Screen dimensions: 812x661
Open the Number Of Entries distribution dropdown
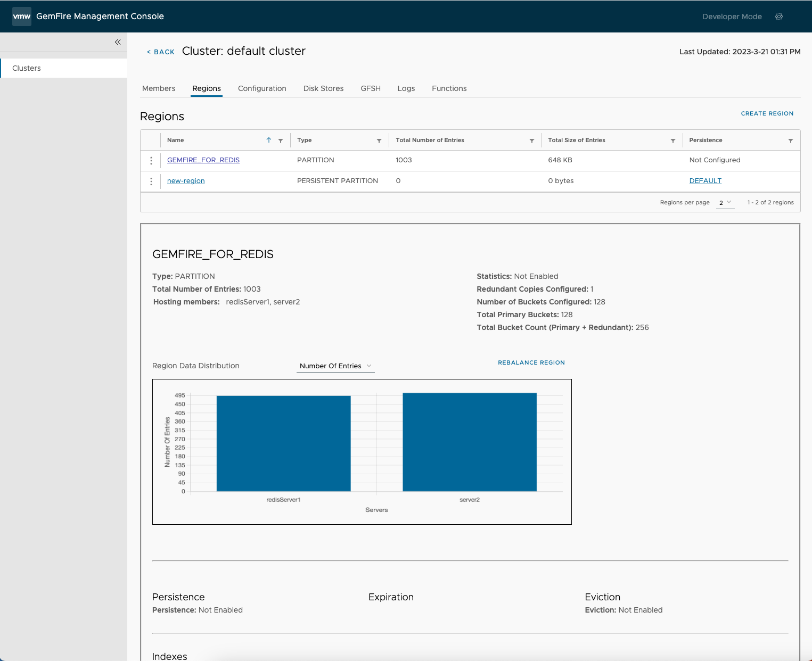335,366
